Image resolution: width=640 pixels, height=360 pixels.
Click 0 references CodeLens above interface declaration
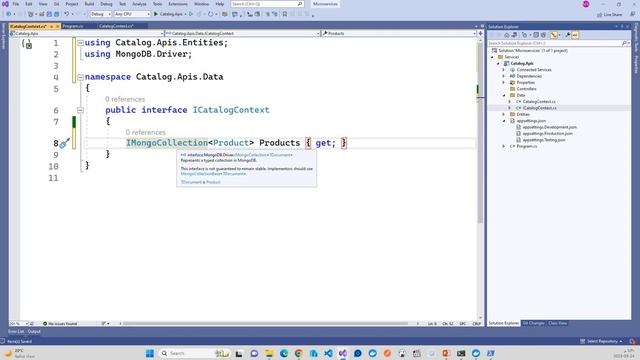pos(125,99)
